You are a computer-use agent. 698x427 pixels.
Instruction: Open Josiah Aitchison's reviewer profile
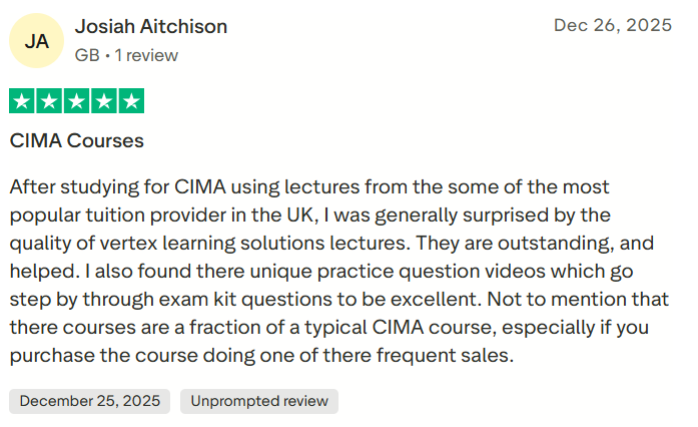click(x=151, y=27)
